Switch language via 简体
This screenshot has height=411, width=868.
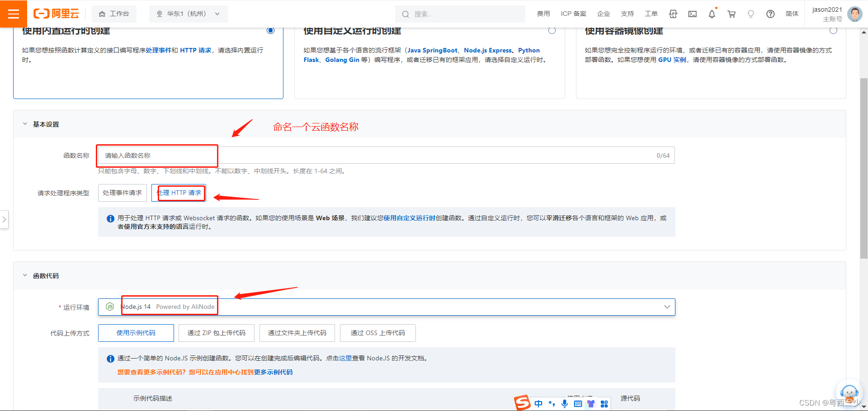pos(792,14)
